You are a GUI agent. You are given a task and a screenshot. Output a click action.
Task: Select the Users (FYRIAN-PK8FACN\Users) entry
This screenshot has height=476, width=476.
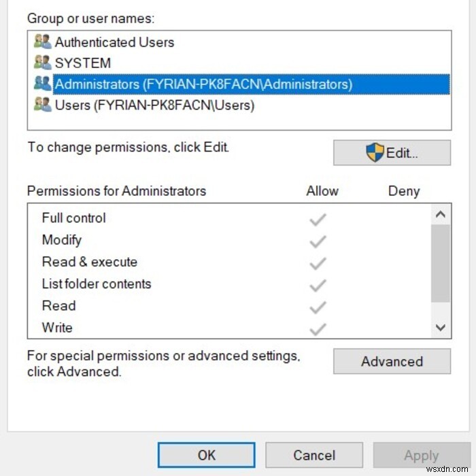pyautogui.click(x=154, y=105)
